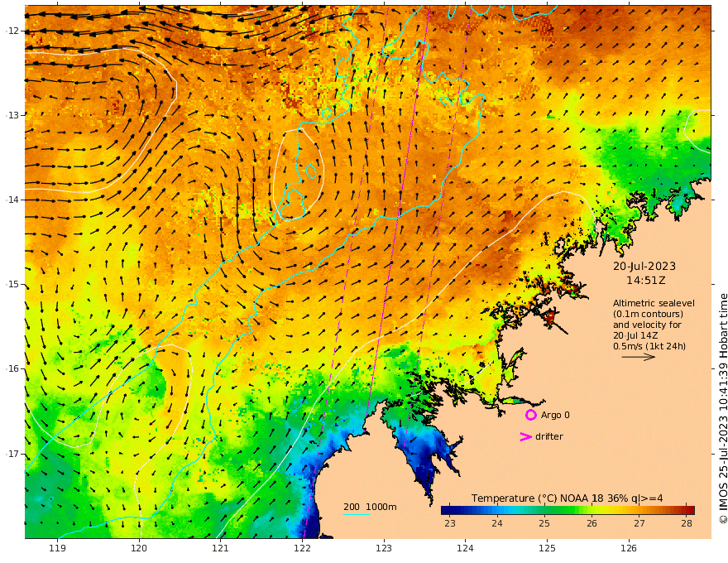Viewport: 728px width, 563px height.
Task: Click latitude axis label -13
Action: point(12,115)
